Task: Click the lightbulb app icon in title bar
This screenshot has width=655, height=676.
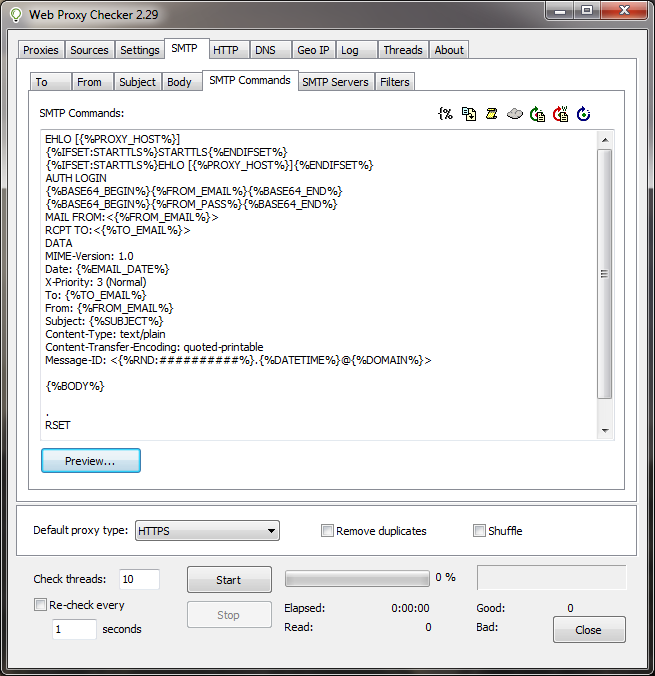Action: tap(15, 14)
